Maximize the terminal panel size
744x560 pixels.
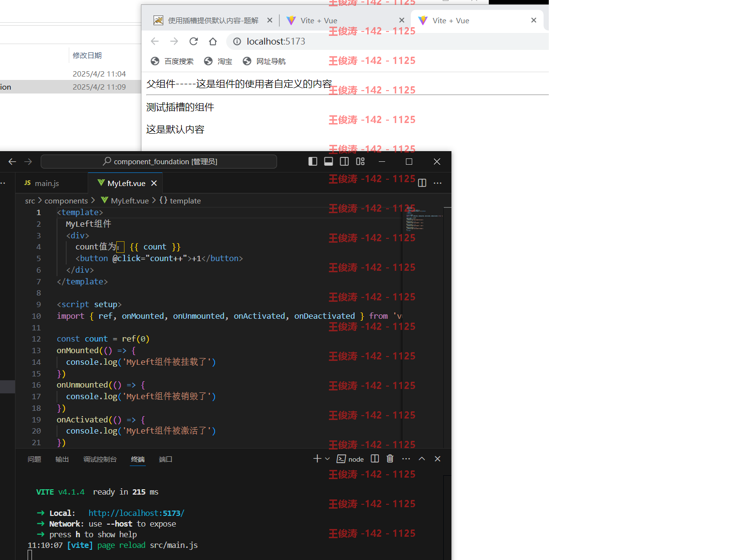(422, 459)
